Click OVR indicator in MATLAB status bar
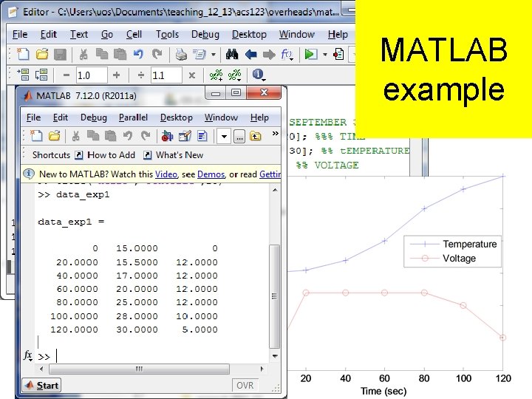The height and width of the screenshot is (399, 532). click(245, 386)
